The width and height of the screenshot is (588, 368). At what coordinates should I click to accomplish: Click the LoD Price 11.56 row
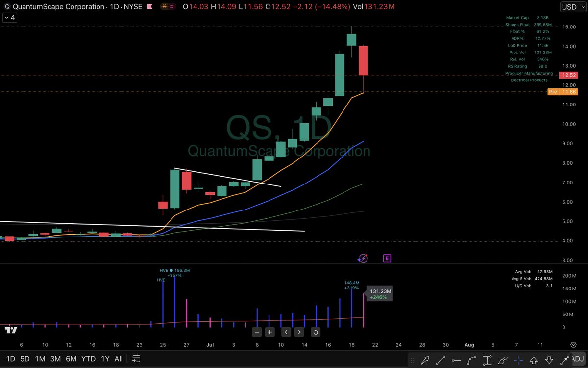coord(528,45)
